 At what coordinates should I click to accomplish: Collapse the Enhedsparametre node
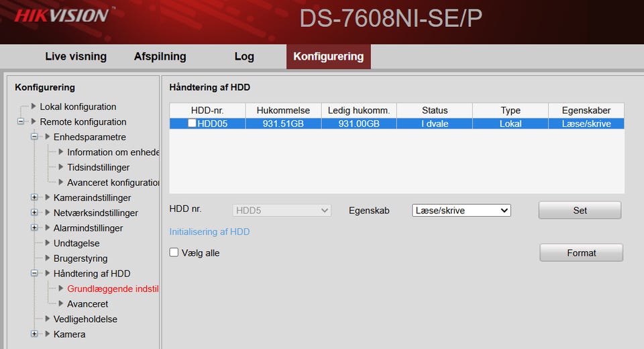click(34, 136)
